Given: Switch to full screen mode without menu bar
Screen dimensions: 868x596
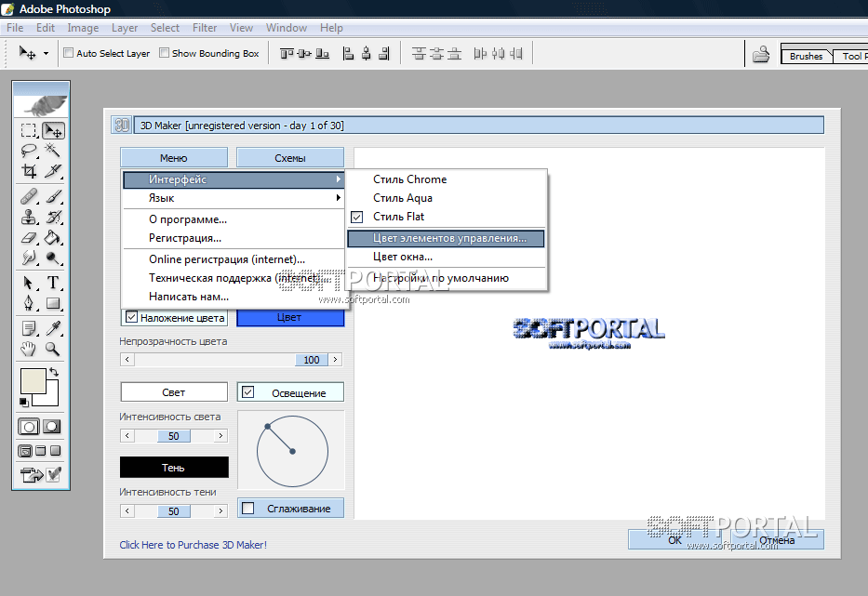Looking at the screenshot, I should pos(56,450).
